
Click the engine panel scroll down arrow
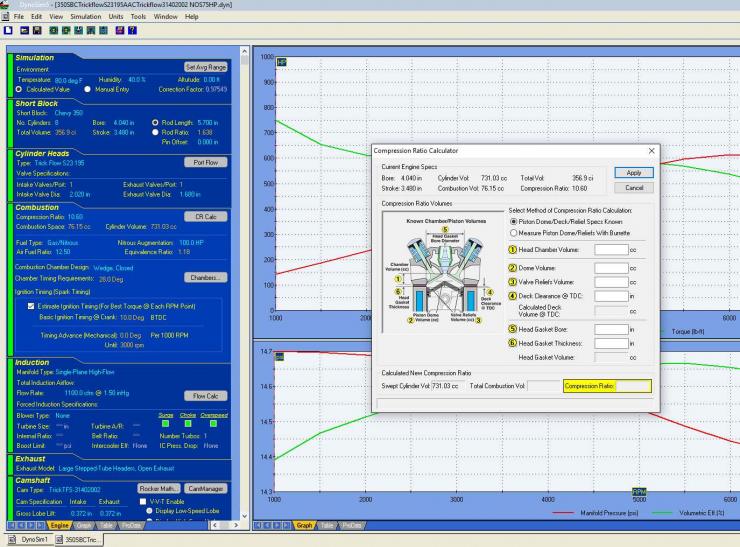click(244, 516)
